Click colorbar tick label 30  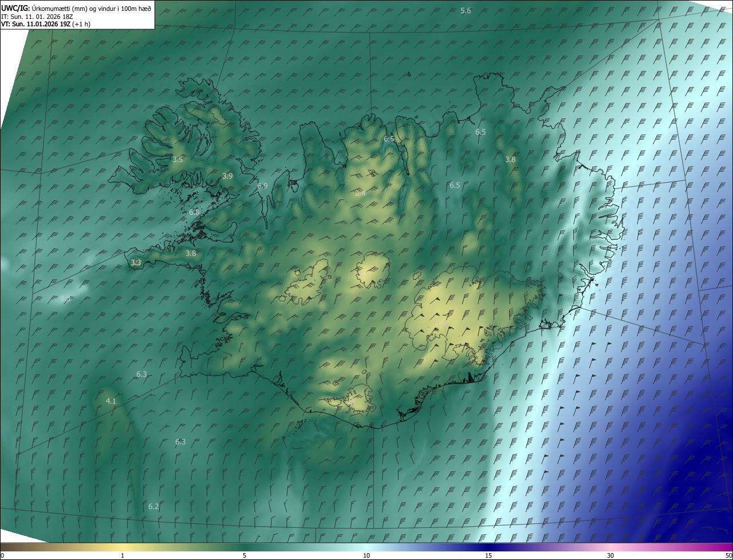point(610,555)
